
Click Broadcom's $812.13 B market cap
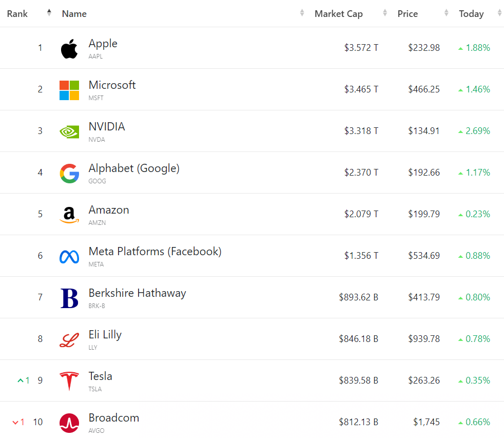pyautogui.click(x=358, y=422)
